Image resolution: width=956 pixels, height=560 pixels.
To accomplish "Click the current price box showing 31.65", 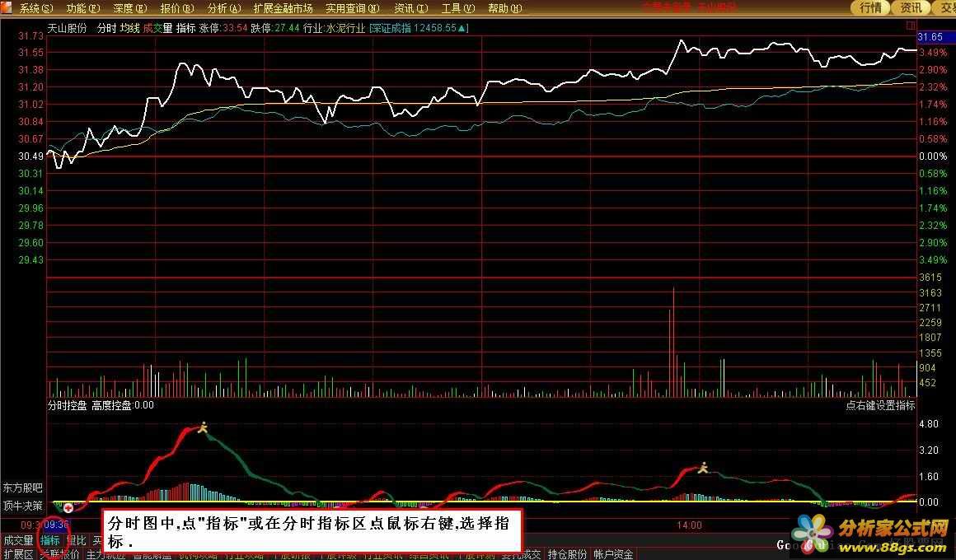I will tap(936, 36).
